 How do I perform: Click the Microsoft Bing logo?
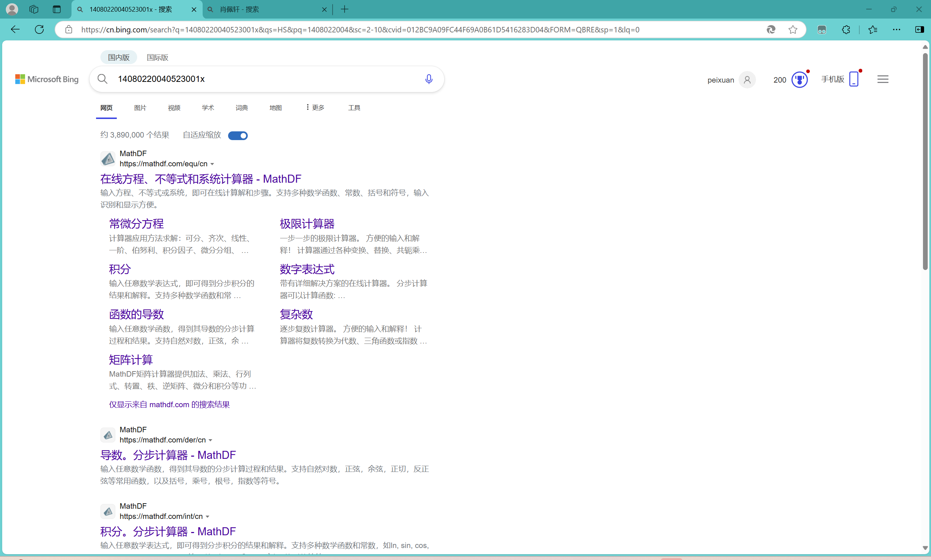(x=47, y=79)
